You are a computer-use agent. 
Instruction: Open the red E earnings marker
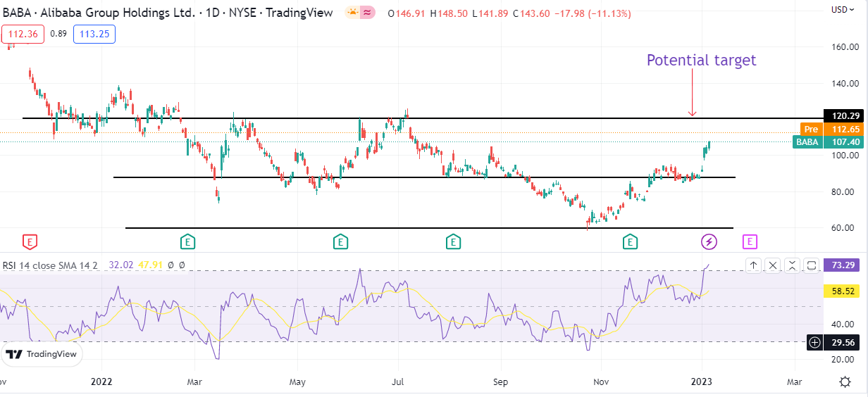click(30, 242)
